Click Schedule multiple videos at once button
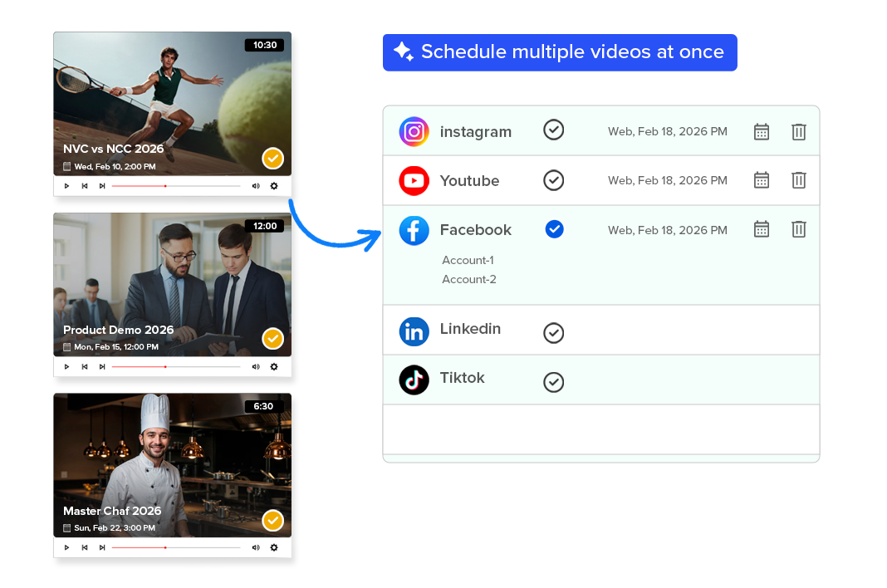 pyautogui.click(x=560, y=52)
